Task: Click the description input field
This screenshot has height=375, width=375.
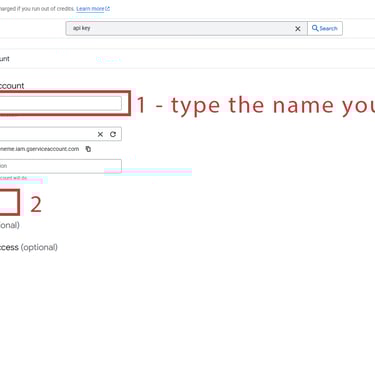Action: pyautogui.click(x=60, y=166)
